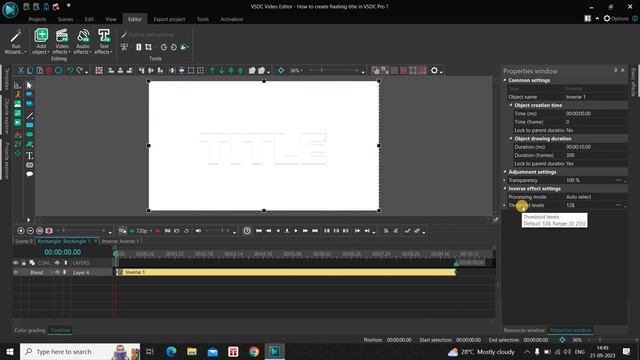Select the Text tool
Screen dimensions: 640x360
(29, 156)
